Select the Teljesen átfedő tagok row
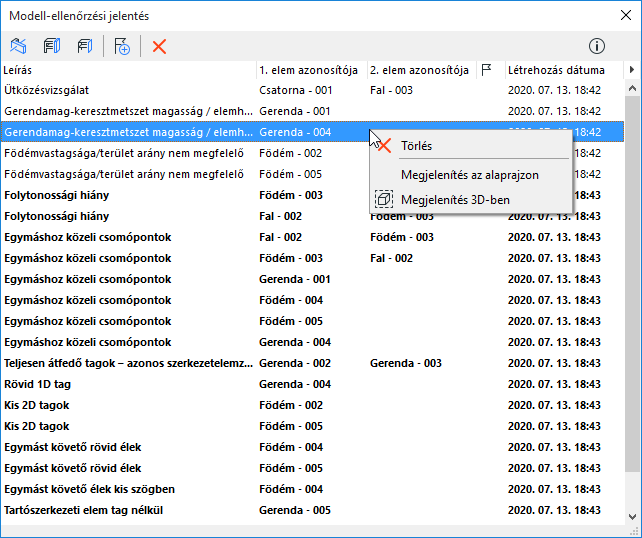Image resolution: width=642 pixels, height=538 pixels. click(313, 363)
